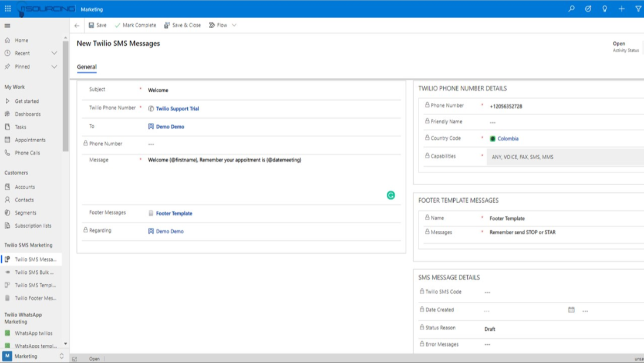Toggle the hamburger navigation menu
This screenshot has width=644, height=363.
8,25
